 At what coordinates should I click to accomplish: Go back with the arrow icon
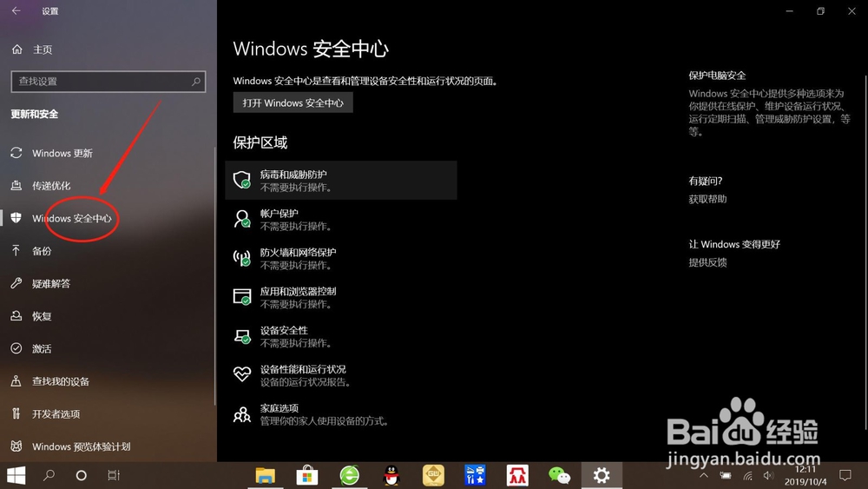[x=16, y=10]
